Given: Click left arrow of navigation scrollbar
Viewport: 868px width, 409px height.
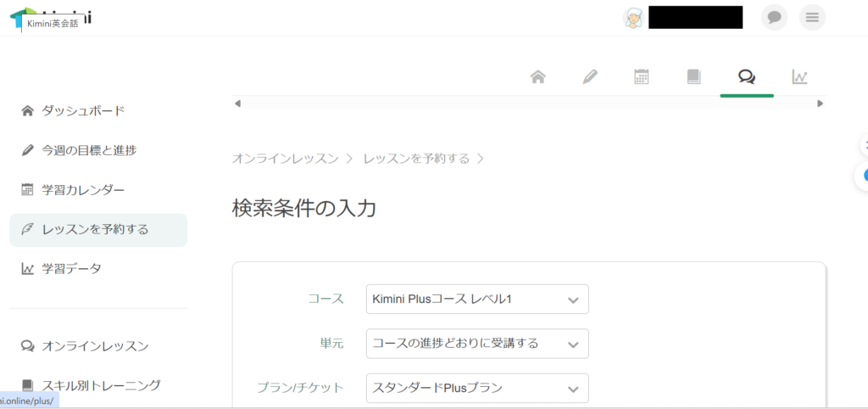Looking at the screenshot, I should pos(237,104).
